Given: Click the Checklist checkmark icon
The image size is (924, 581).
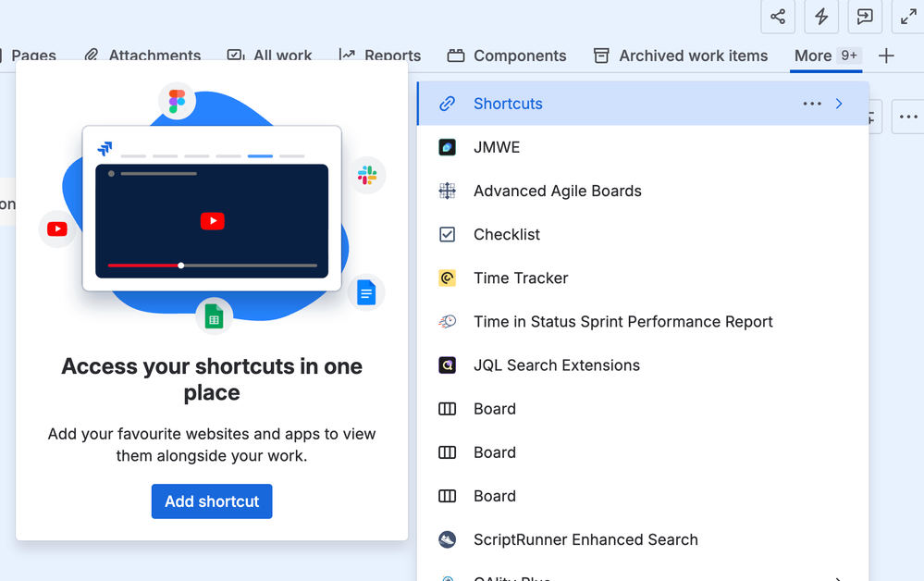Looking at the screenshot, I should [448, 234].
